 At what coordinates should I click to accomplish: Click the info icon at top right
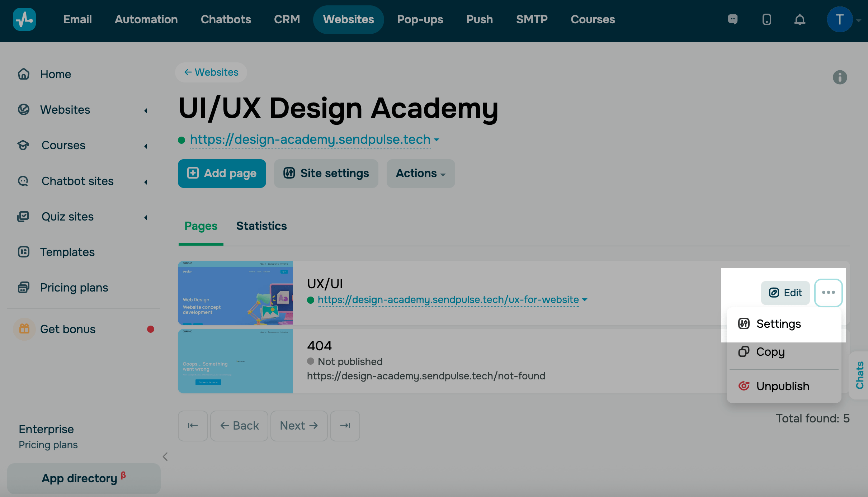(840, 77)
